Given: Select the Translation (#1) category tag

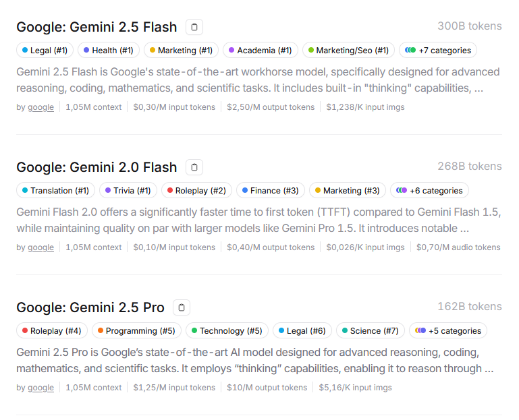Looking at the screenshot, I should point(55,190).
